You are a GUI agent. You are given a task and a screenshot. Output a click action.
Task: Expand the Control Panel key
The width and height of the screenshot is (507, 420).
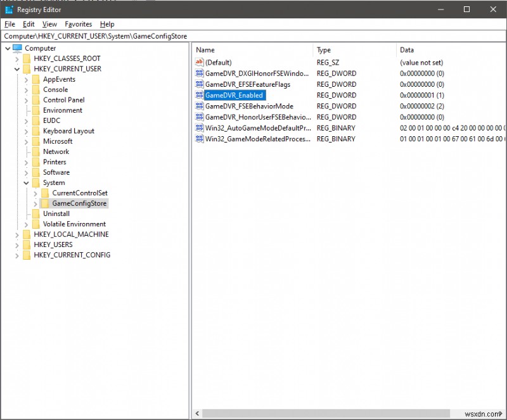(27, 99)
